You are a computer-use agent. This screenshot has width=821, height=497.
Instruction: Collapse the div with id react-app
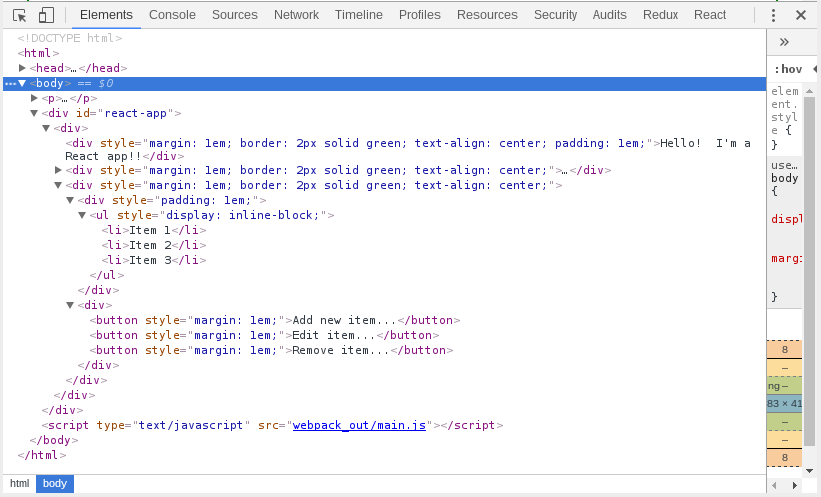point(34,114)
